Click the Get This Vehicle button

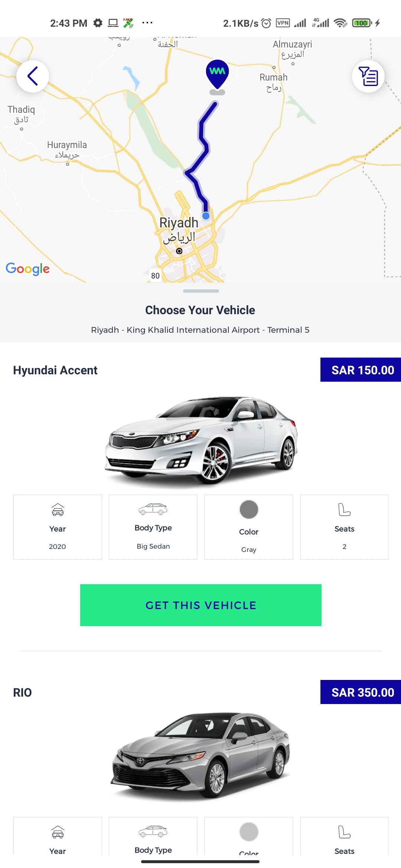[x=201, y=605]
